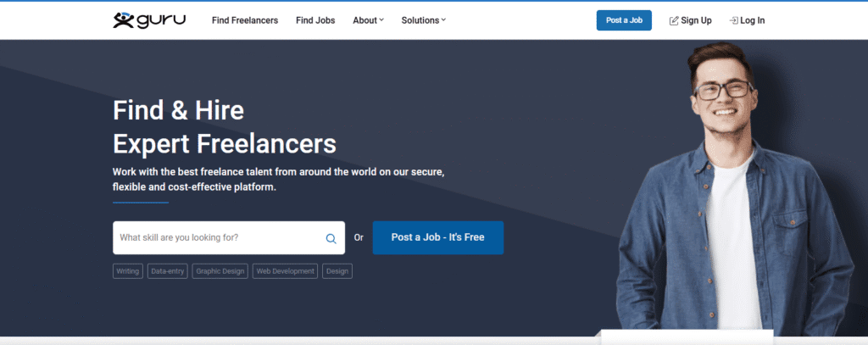
Task: Click the arrow icon beside Log In
Action: [x=733, y=20]
